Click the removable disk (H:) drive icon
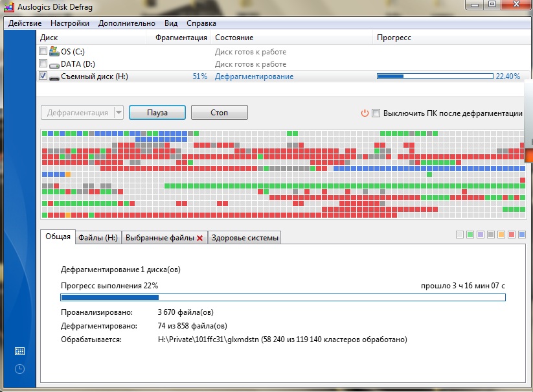 [x=54, y=77]
